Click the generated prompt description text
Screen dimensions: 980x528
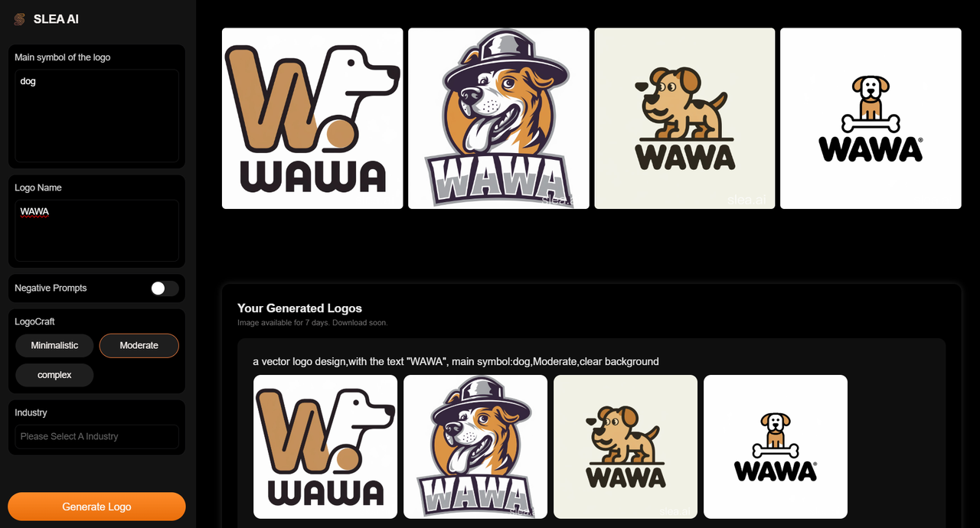coord(456,361)
